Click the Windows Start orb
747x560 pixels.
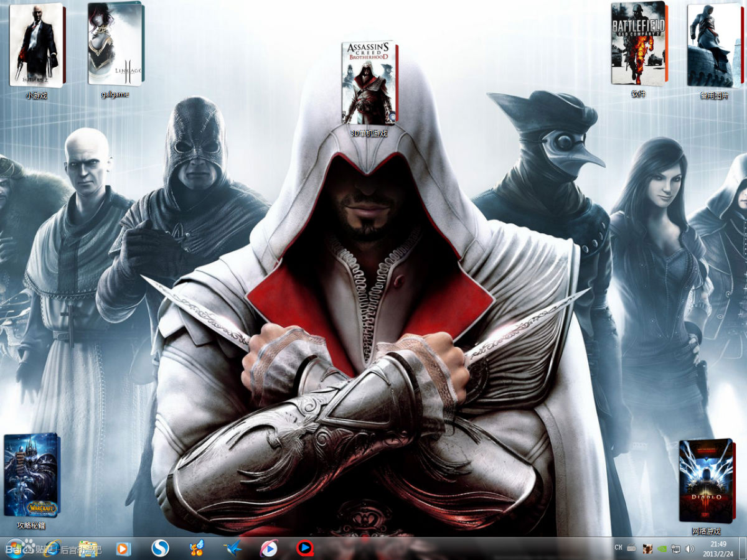click(15, 548)
